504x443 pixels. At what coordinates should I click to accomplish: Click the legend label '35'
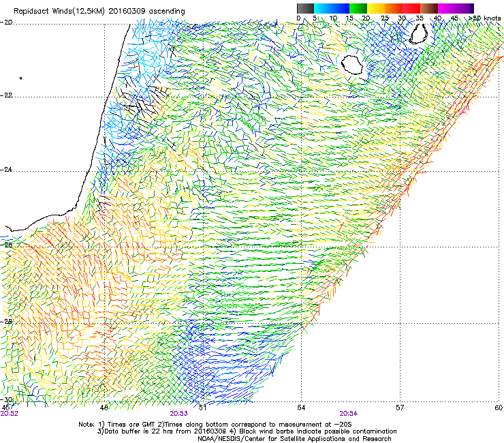[x=420, y=18]
